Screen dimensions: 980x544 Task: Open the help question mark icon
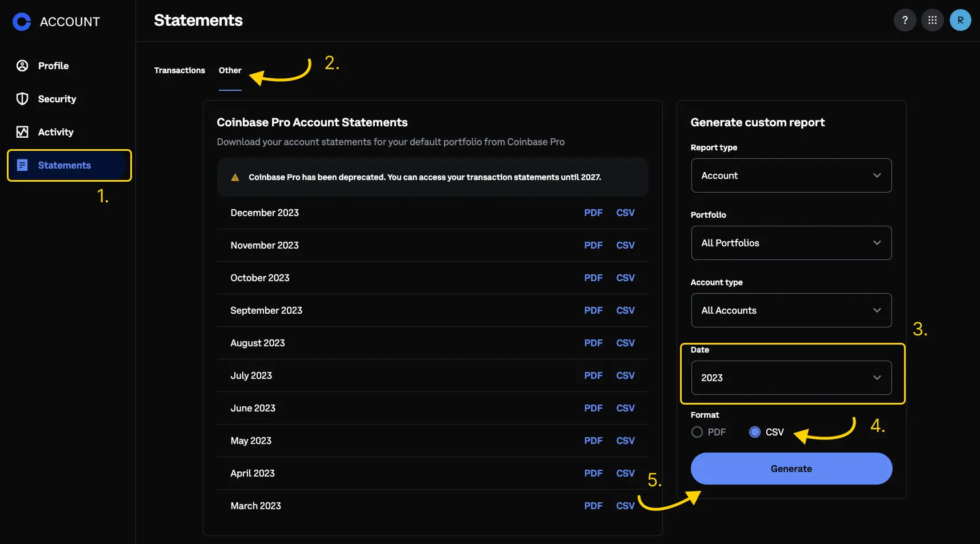click(x=905, y=20)
